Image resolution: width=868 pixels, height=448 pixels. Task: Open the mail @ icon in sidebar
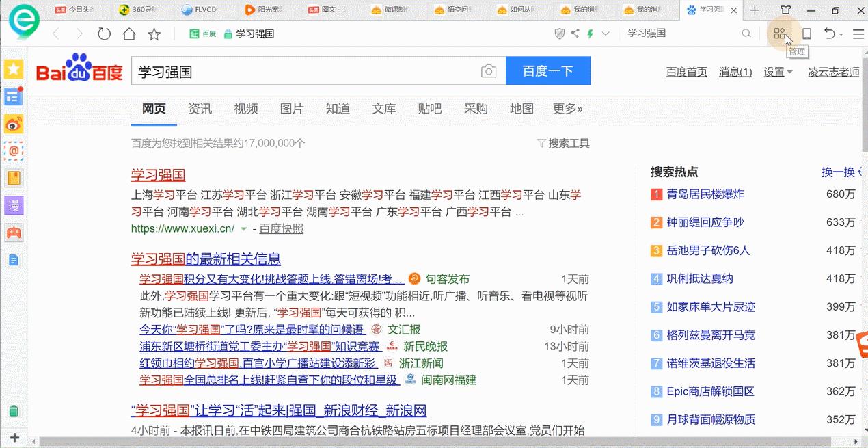point(14,151)
